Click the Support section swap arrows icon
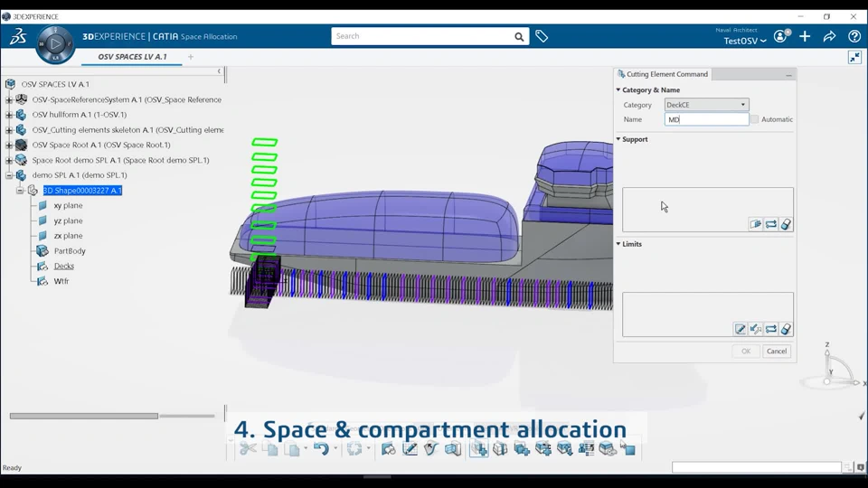 [770, 224]
